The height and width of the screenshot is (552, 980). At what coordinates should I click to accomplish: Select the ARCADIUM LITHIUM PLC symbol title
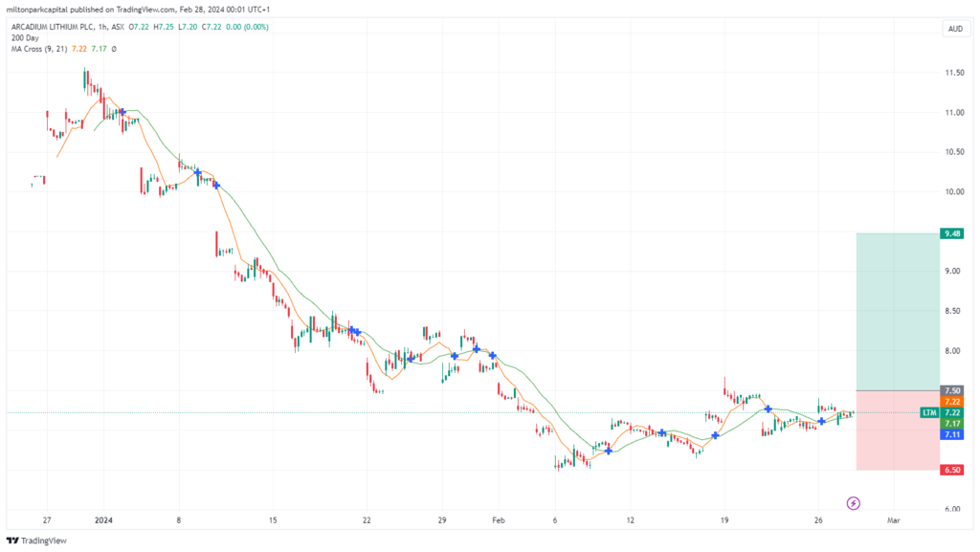(x=53, y=27)
